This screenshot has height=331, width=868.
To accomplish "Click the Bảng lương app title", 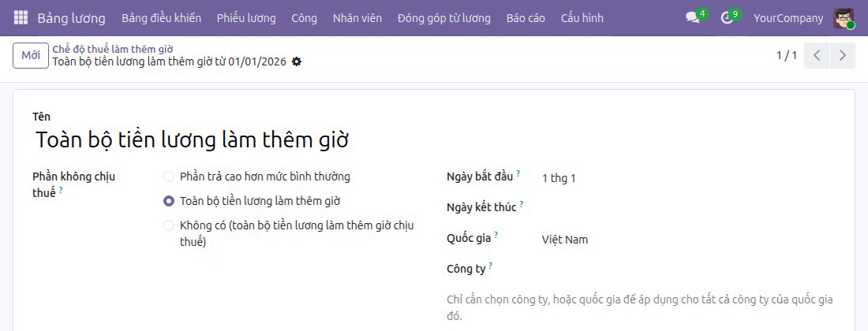I will click(x=71, y=18).
